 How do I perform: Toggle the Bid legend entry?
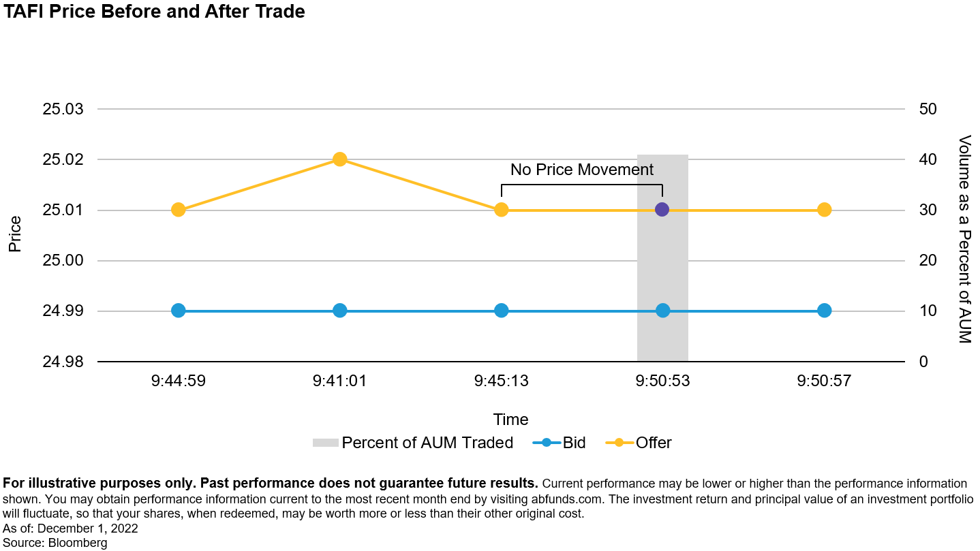559,443
